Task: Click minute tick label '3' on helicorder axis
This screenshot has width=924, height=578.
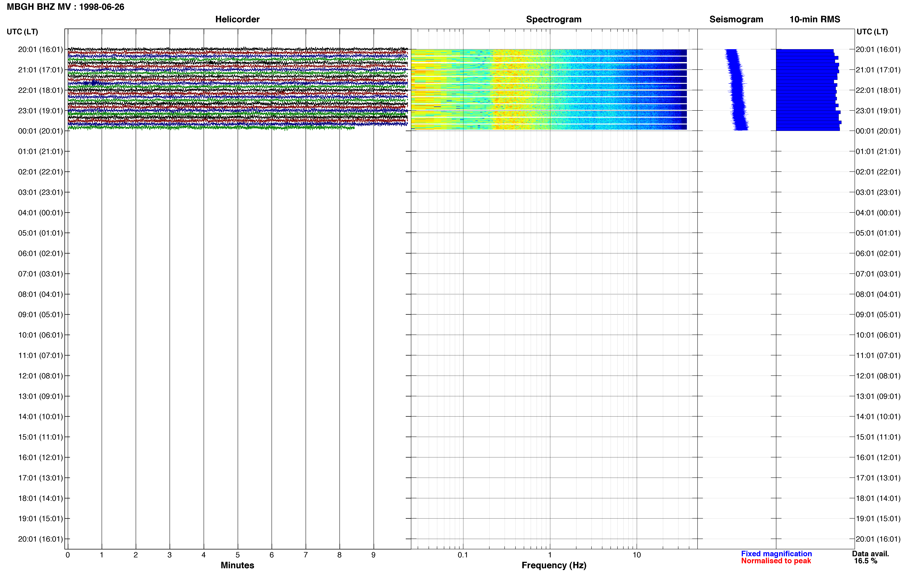Action: click(170, 555)
